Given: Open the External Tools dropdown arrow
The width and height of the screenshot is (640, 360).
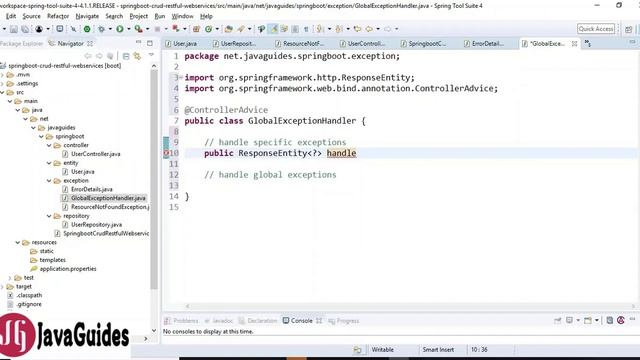Looking at the screenshot, I should 147,29.
